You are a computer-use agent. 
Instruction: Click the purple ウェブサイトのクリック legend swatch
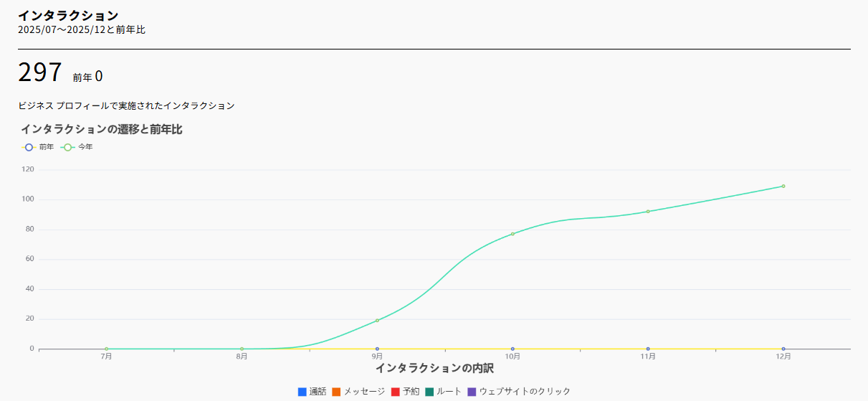coord(472,392)
